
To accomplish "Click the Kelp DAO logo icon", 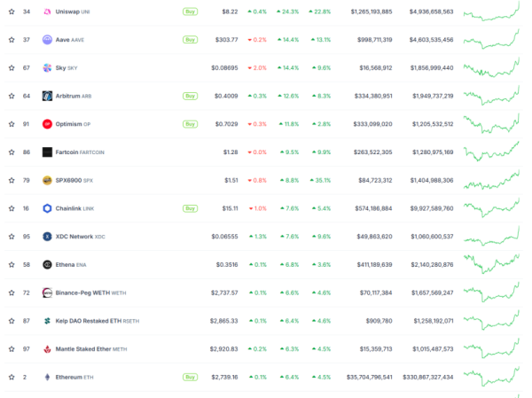I will pyautogui.click(x=47, y=321).
